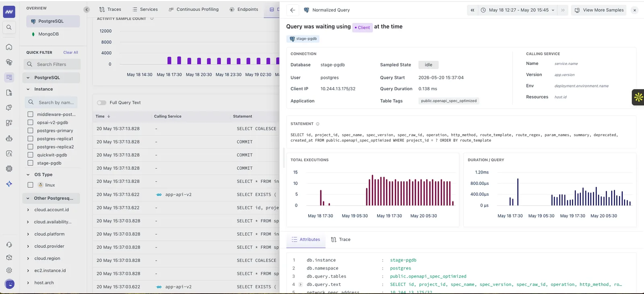
Task: Check the quickwit-pgdb checkbox
Action: coord(30,155)
